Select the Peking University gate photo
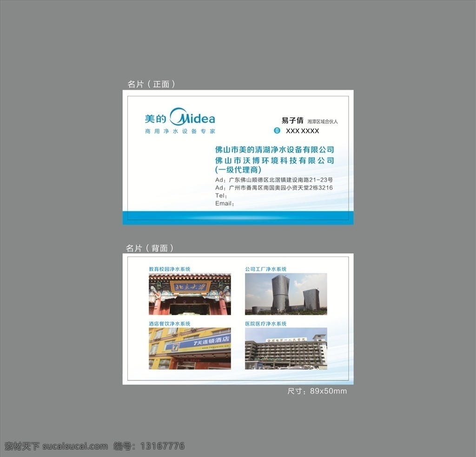The height and width of the screenshot is (457, 476). click(x=190, y=294)
